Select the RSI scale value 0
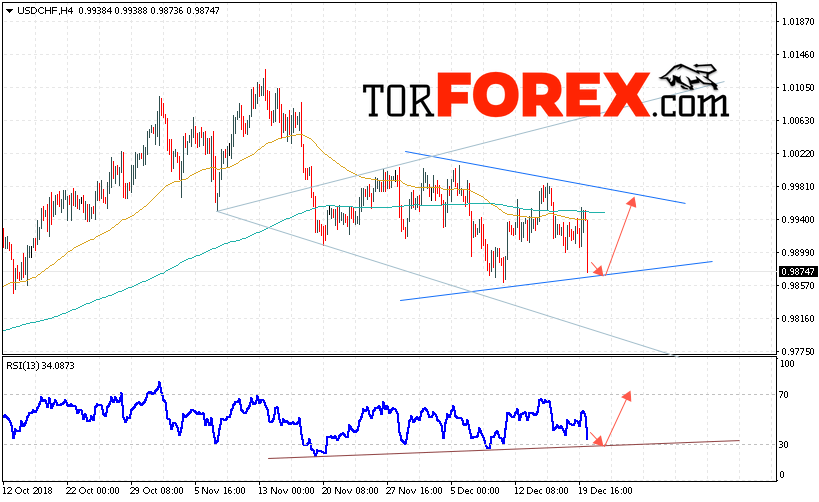Screen dimensions: 819x502 (x=782, y=475)
